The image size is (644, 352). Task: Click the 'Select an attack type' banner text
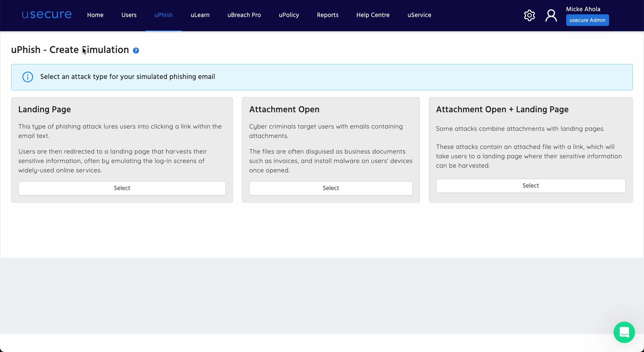pos(127,77)
